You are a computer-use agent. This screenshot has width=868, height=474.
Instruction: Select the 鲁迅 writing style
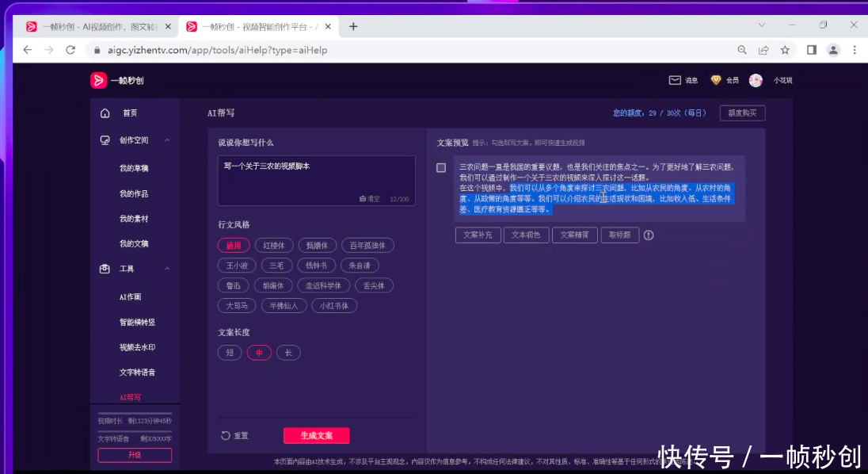234,285
